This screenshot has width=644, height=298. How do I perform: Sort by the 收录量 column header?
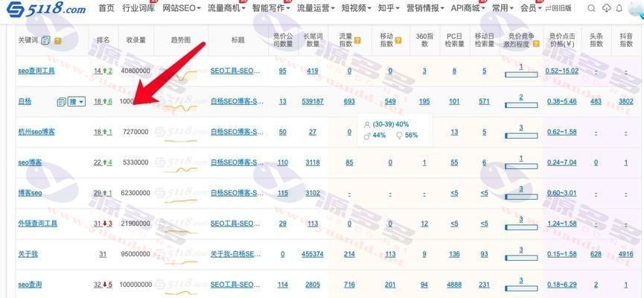point(136,40)
